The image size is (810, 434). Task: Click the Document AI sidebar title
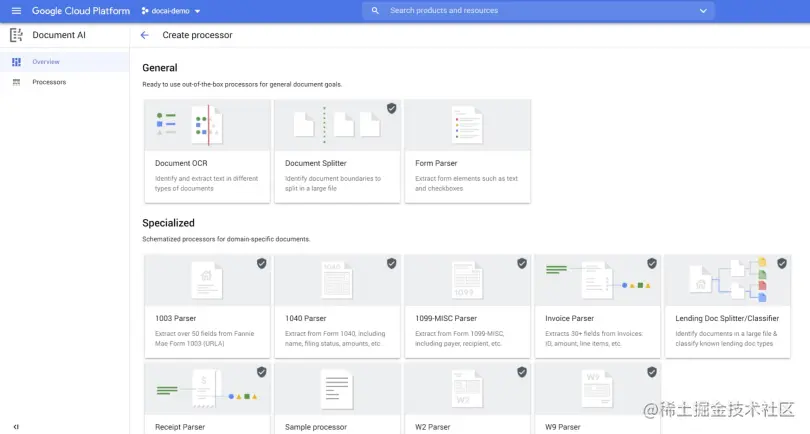coord(59,35)
